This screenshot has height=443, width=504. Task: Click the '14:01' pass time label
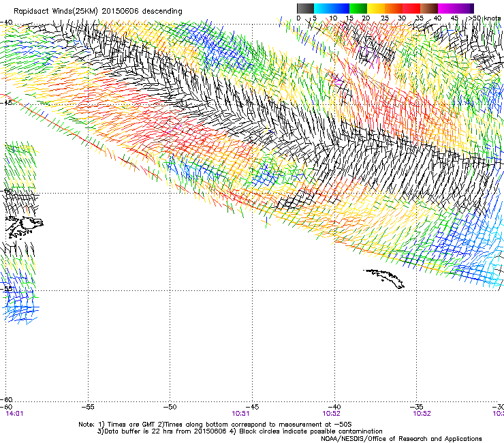coord(14,414)
